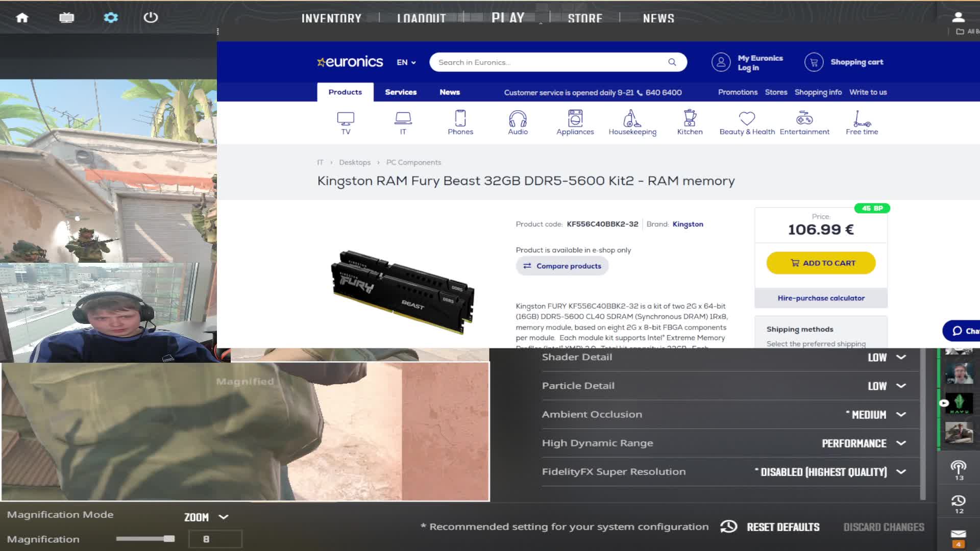Click DISCARD CHANGES button
The image size is (980, 551).
(884, 527)
